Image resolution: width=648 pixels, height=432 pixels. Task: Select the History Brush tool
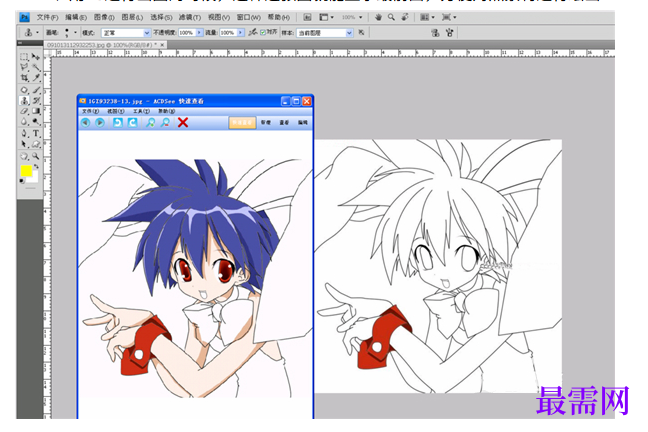tap(36, 100)
